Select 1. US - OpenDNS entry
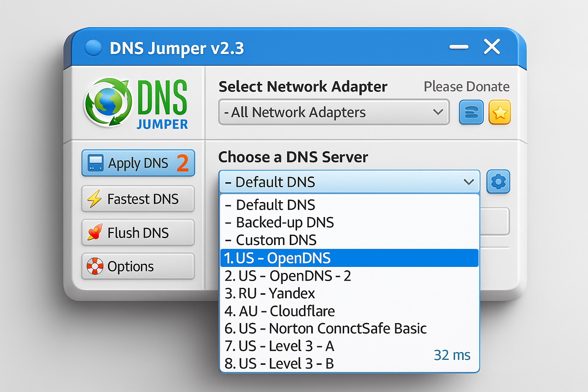 277,258
